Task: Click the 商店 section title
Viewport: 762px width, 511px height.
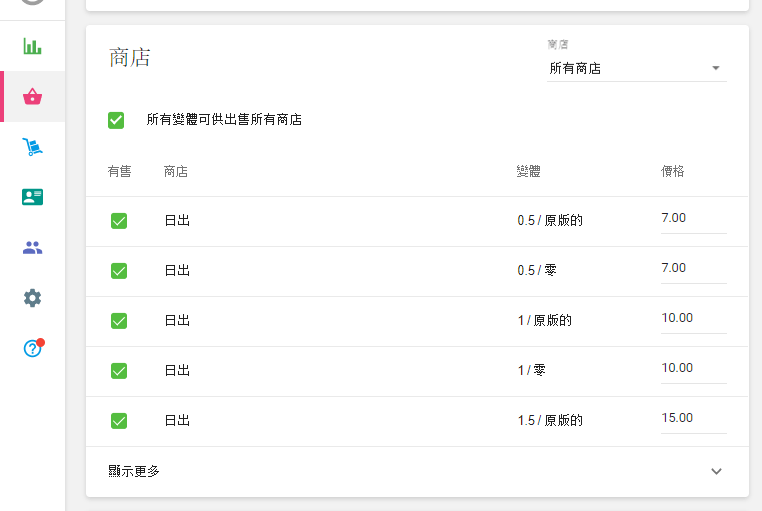Action: click(130, 58)
